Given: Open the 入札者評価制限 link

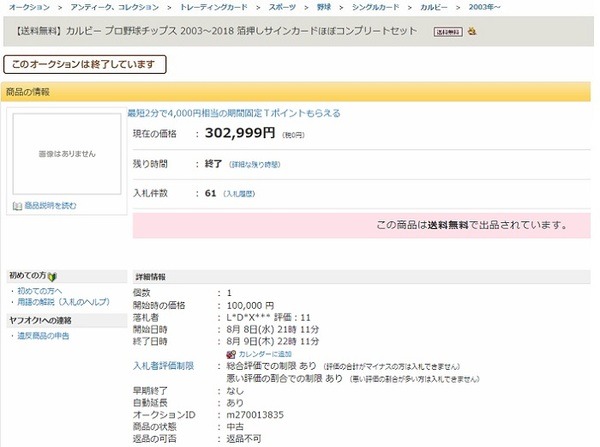Looking at the screenshot, I should 163,366.
